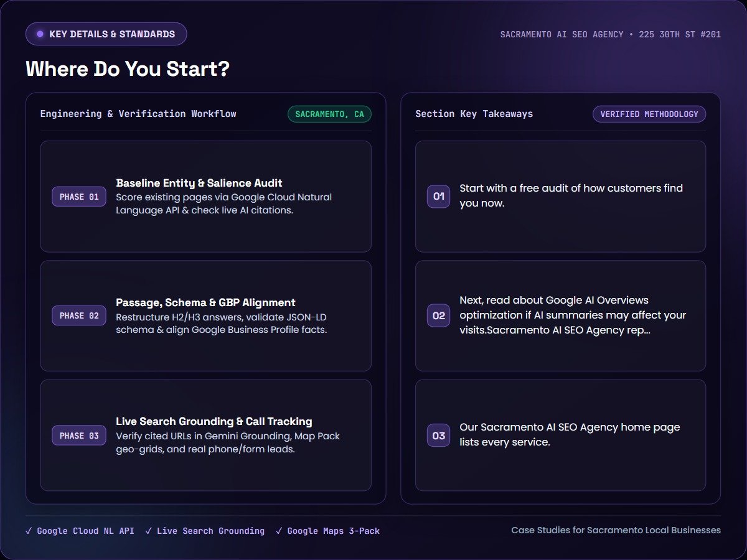Click the Live Search Grounding footer item

tap(205, 531)
